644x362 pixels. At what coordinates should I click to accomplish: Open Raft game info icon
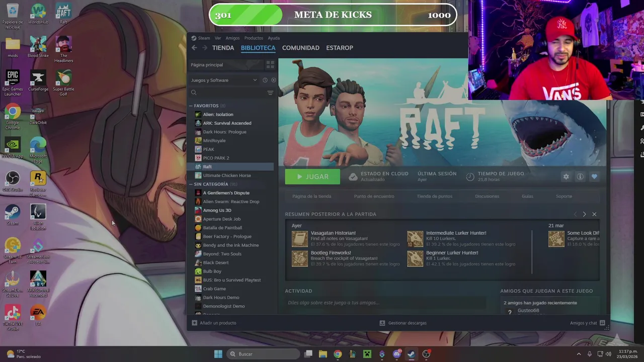[x=580, y=176]
